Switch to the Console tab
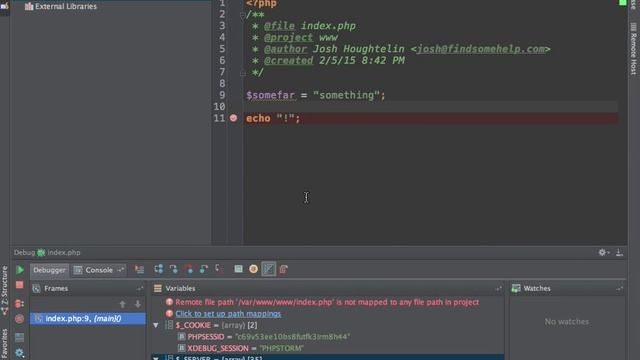 99,270
